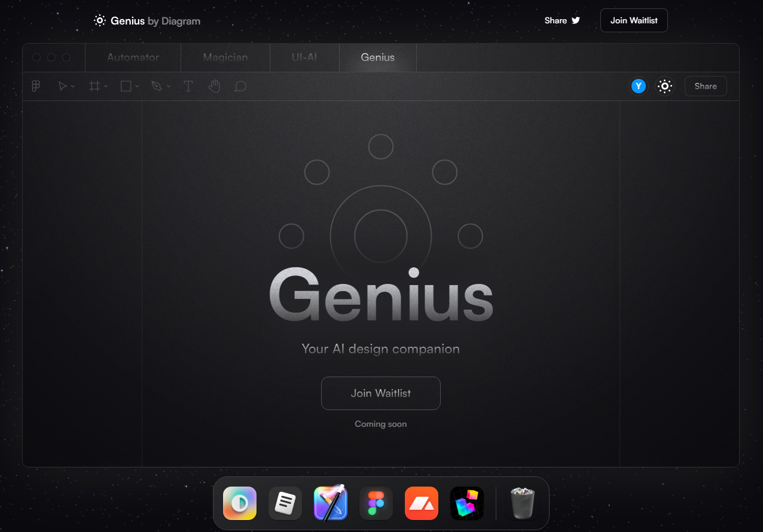This screenshot has height=532, width=763.
Task: Select the Text tool
Action: point(188,86)
